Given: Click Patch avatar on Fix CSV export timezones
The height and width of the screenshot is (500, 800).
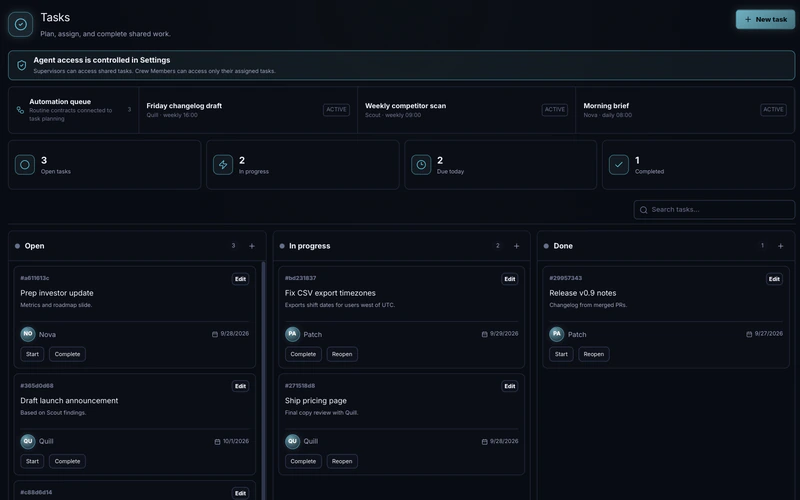Looking at the screenshot, I should pos(292,334).
